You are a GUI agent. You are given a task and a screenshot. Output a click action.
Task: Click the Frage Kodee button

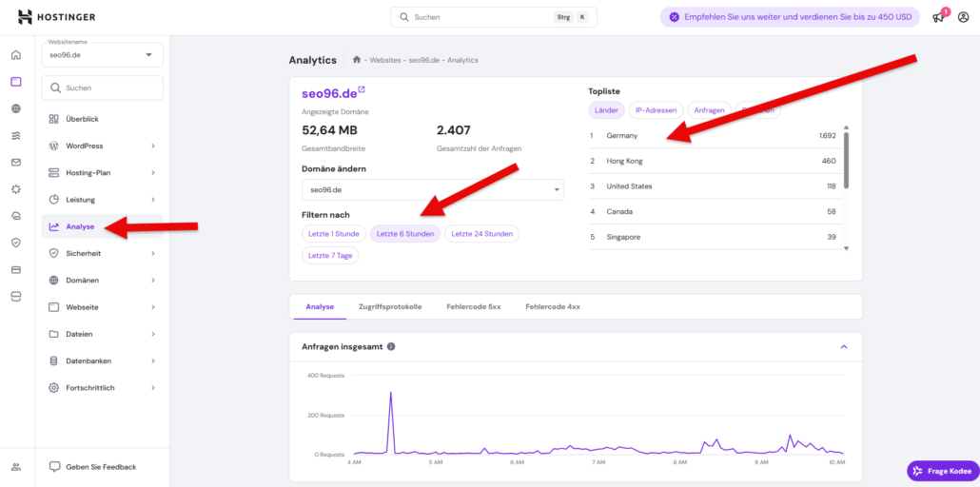(941, 471)
